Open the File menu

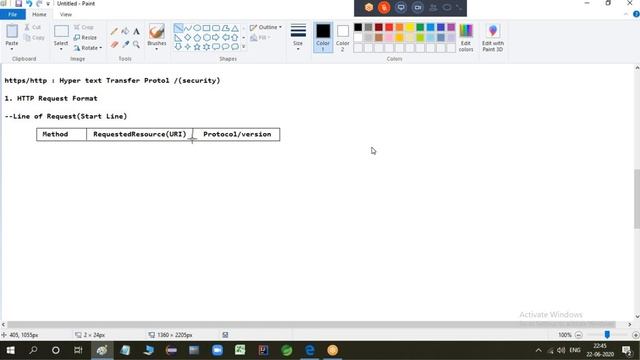pyautogui.click(x=13, y=14)
